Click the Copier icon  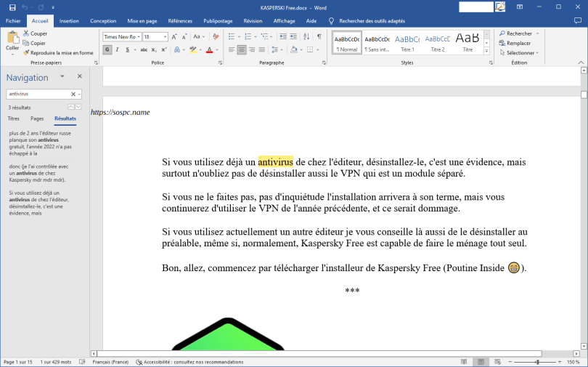26,43
